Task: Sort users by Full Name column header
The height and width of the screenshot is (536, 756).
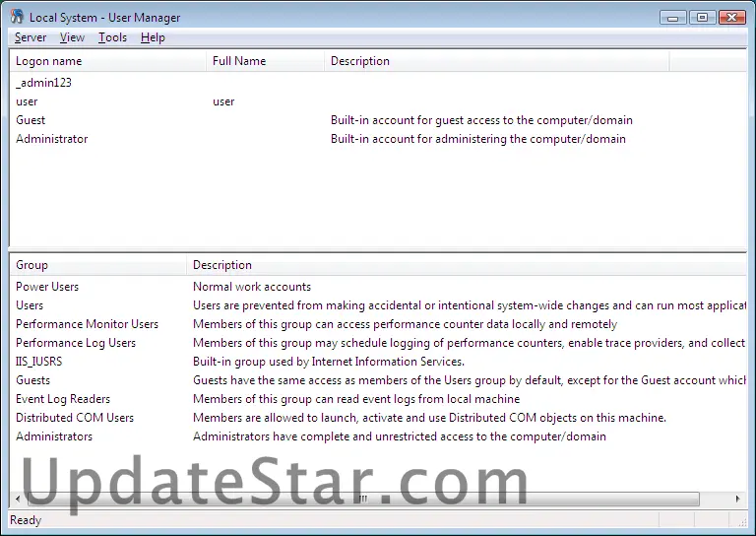Action: click(265, 61)
